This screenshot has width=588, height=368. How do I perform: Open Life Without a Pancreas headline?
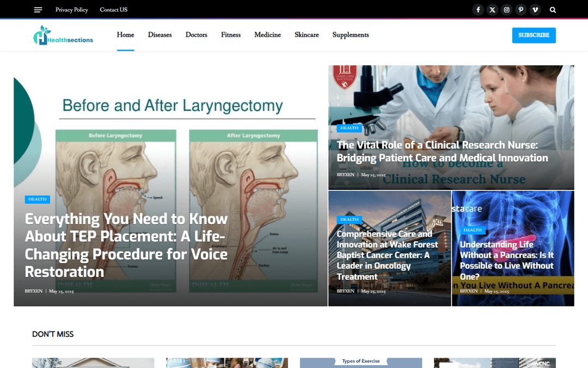[507, 261]
